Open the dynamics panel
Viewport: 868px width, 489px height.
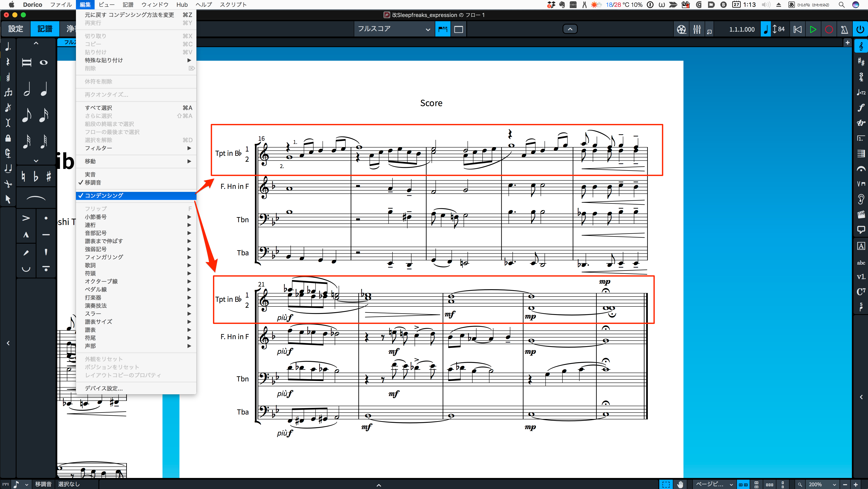pyautogui.click(x=861, y=108)
